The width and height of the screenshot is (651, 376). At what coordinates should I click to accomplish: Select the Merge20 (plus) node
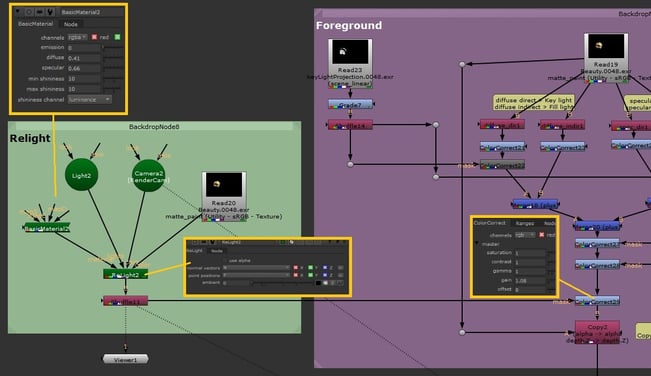597,226
